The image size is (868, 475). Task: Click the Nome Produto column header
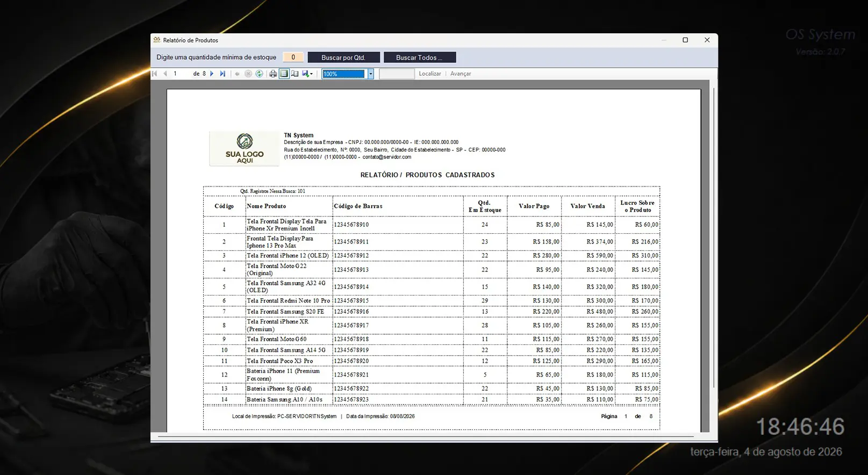pyautogui.click(x=267, y=206)
